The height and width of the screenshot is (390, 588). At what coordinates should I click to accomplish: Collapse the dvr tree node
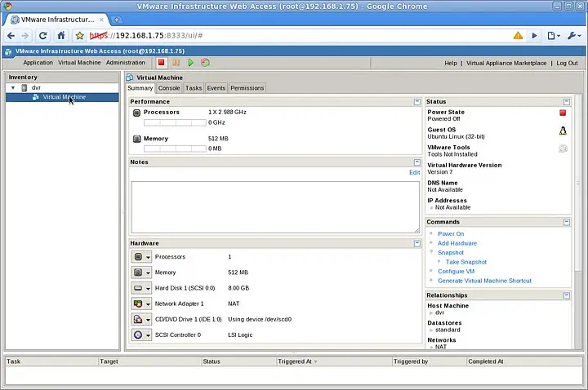click(13, 87)
